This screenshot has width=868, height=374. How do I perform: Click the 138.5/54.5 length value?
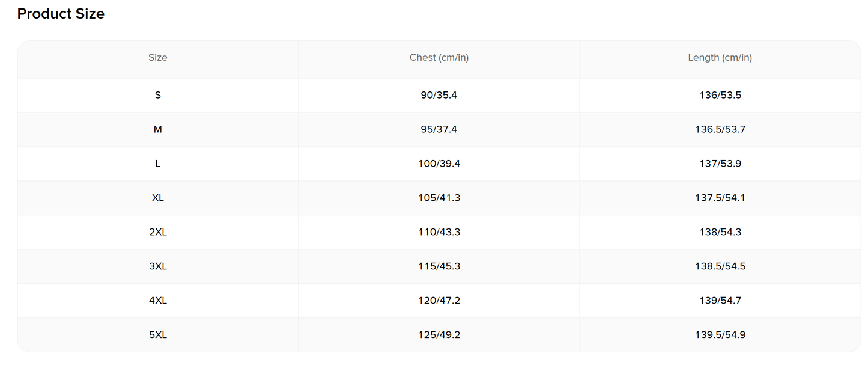tap(720, 266)
